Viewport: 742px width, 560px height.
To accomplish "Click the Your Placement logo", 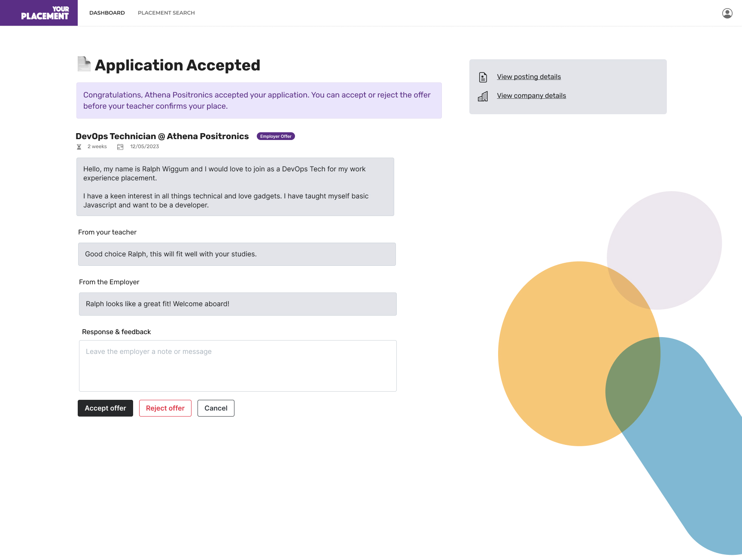I will (x=39, y=13).
